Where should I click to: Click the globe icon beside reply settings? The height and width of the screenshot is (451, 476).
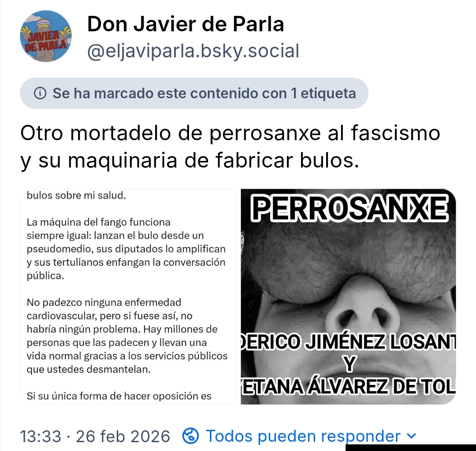[x=191, y=436]
